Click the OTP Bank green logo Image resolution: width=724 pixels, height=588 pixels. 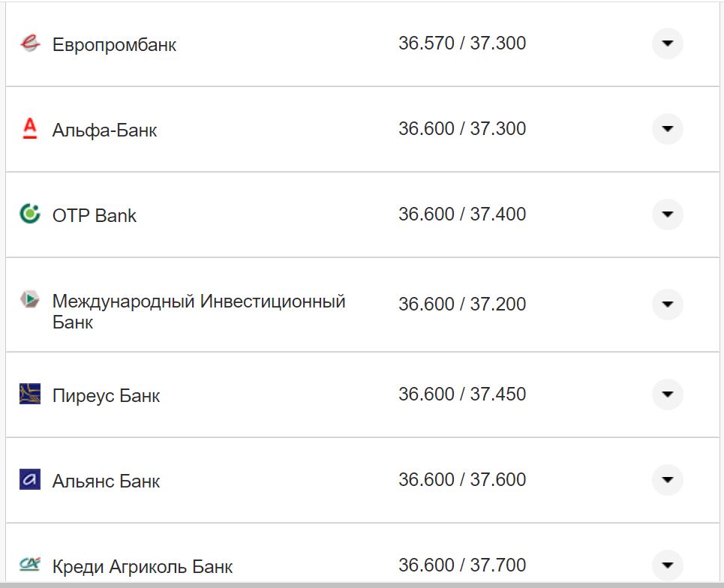pos(28,214)
